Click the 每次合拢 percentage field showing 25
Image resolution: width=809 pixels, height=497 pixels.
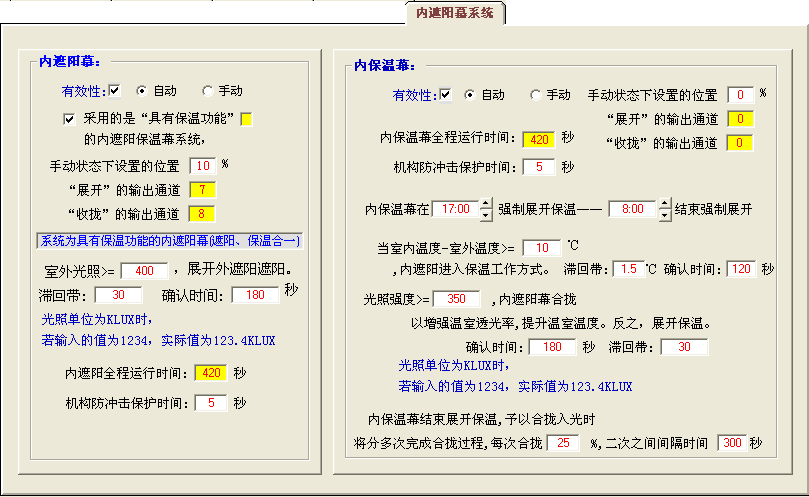(563, 443)
